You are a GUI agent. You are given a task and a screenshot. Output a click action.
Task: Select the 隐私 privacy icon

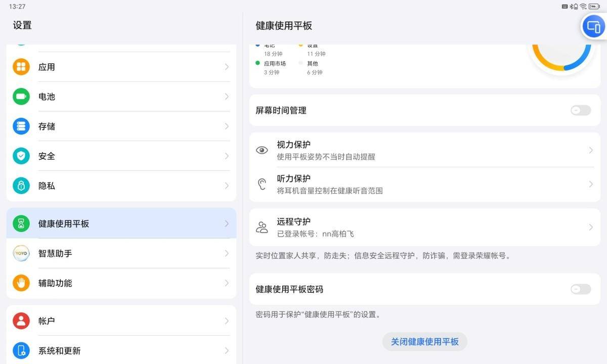(21, 186)
